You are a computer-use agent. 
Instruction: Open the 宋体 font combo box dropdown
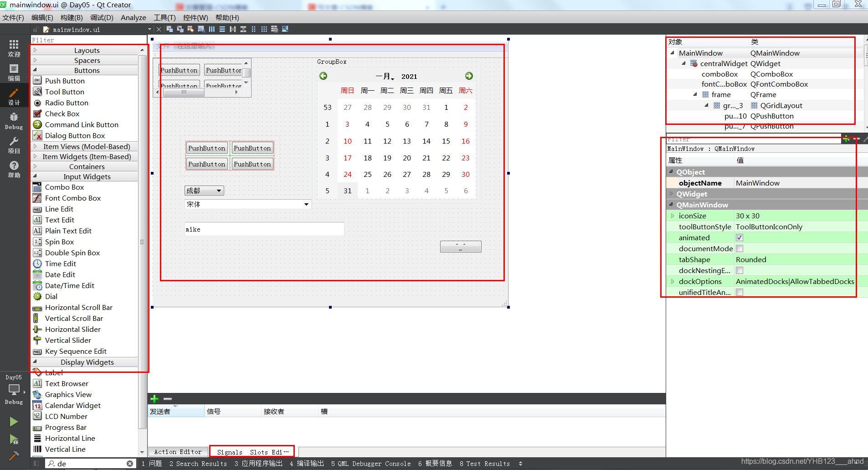click(x=306, y=204)
